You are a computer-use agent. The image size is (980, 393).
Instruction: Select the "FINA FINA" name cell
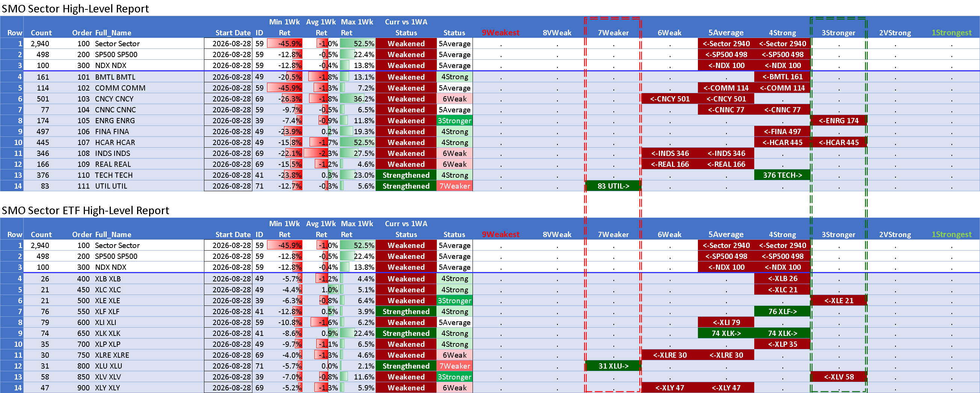pos(112,132)
